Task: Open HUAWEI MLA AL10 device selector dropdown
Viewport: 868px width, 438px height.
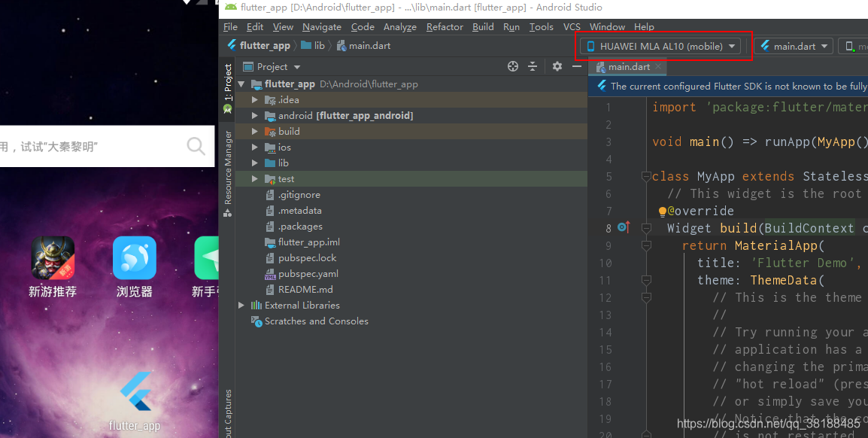Action: (x=660, y=46)
